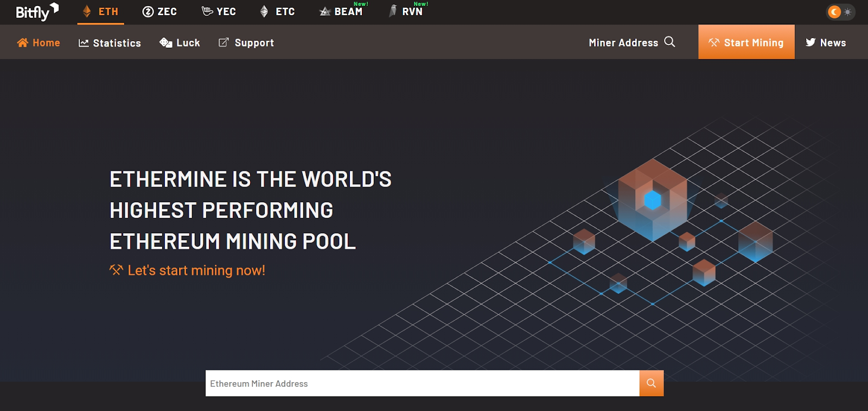This screenshot has height=411, width=868.
Task: Click the house icon beside Home
Action: pos(22,43)
